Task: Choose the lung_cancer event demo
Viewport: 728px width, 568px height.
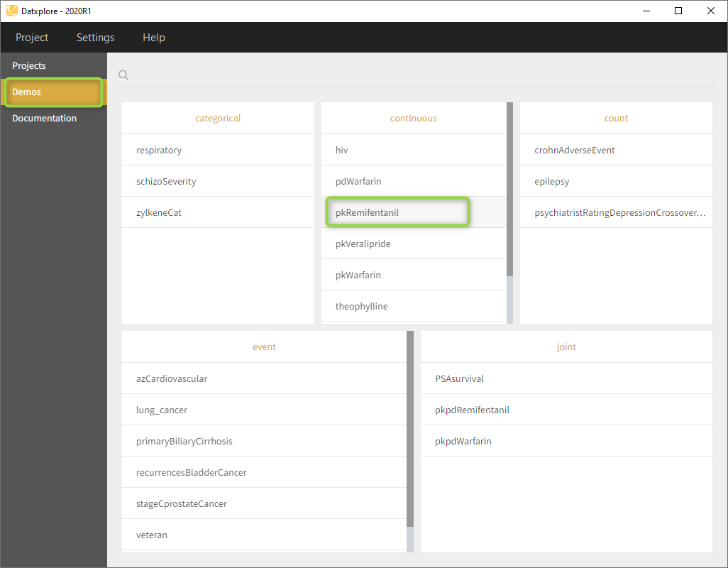Action: (162, 410)
